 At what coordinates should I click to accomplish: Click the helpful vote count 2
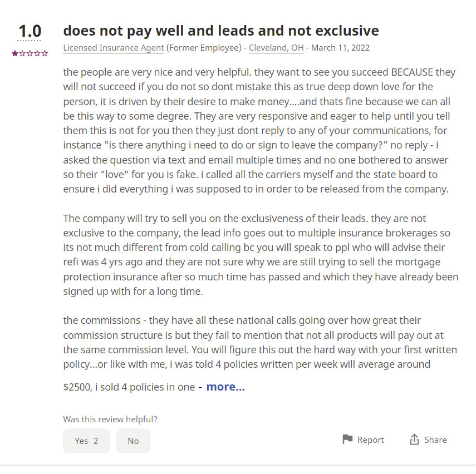pos(96,441)
